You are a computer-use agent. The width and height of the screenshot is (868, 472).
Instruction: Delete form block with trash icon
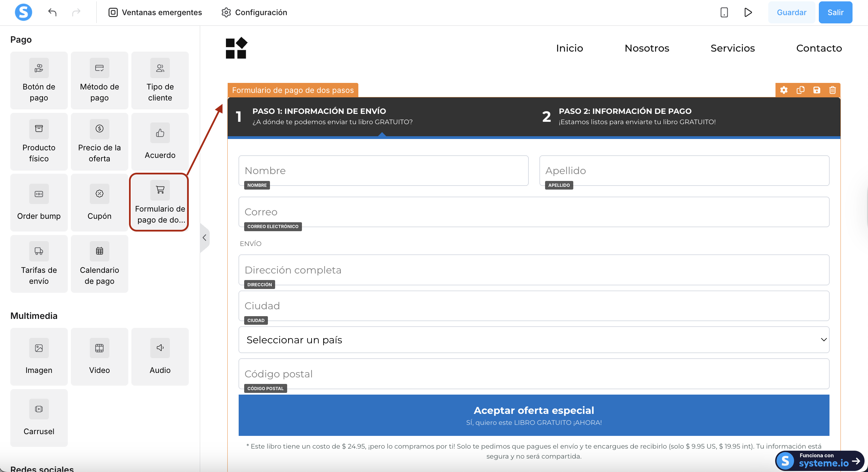[x=833, y=90]
